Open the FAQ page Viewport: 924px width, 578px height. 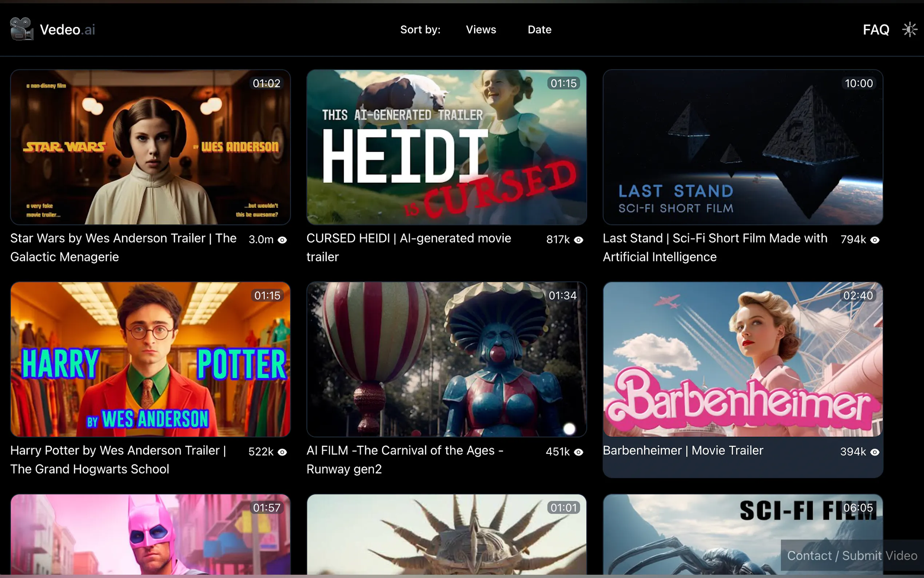tap(876, 29)
